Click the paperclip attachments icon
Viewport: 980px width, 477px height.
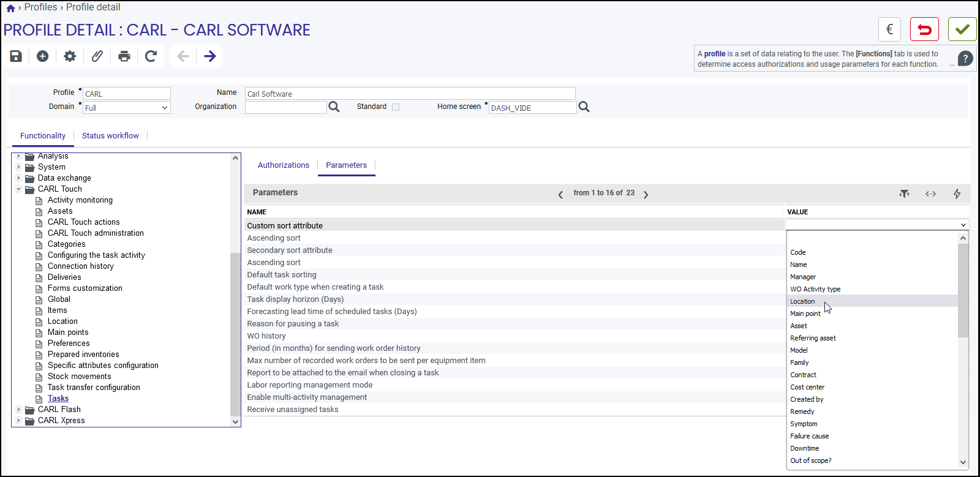click(97, 56)
